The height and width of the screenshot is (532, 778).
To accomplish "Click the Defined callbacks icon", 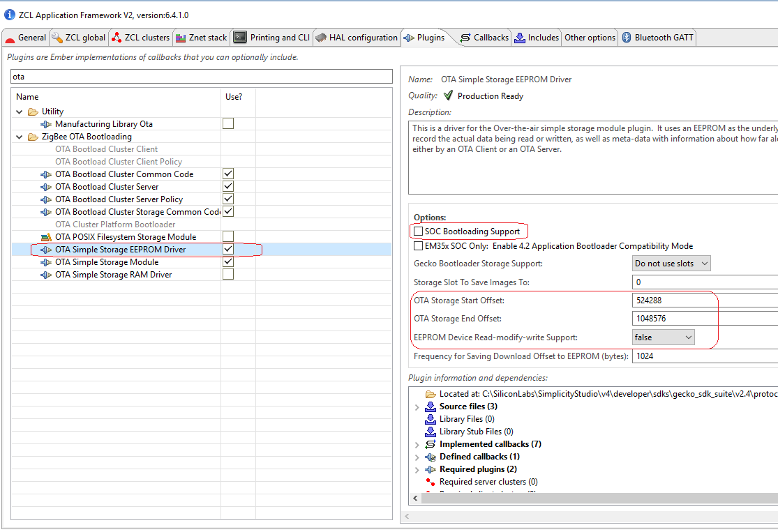I will click(431, 457).
